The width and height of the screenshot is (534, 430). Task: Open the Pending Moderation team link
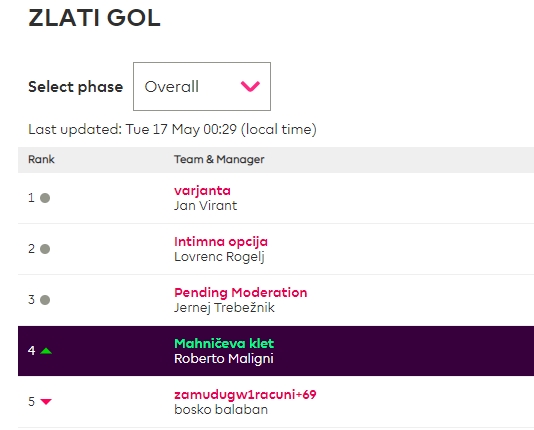240,292
